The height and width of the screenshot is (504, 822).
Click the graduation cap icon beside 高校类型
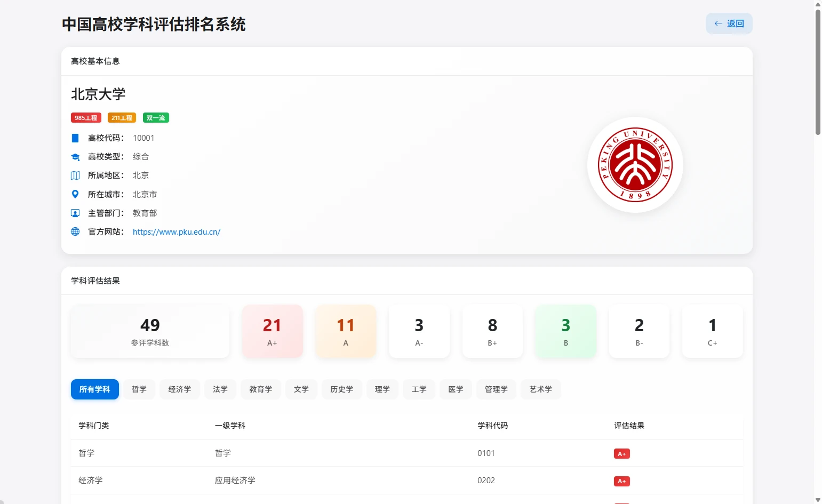(75, 157)
